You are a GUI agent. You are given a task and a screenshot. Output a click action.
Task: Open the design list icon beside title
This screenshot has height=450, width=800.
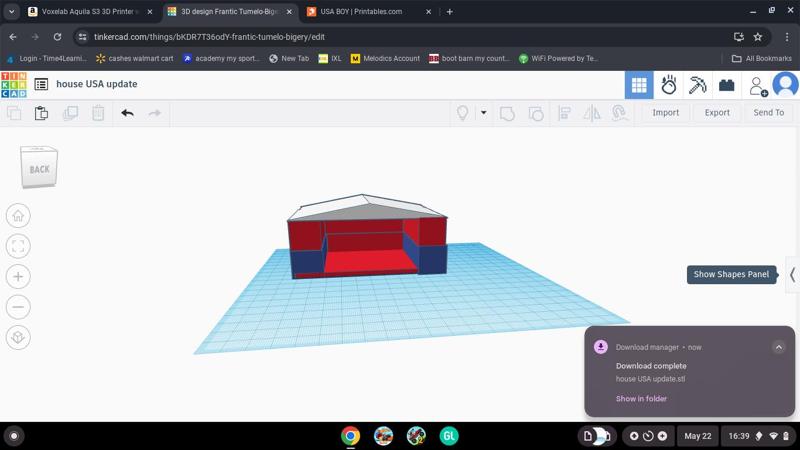tap(41, 85)
